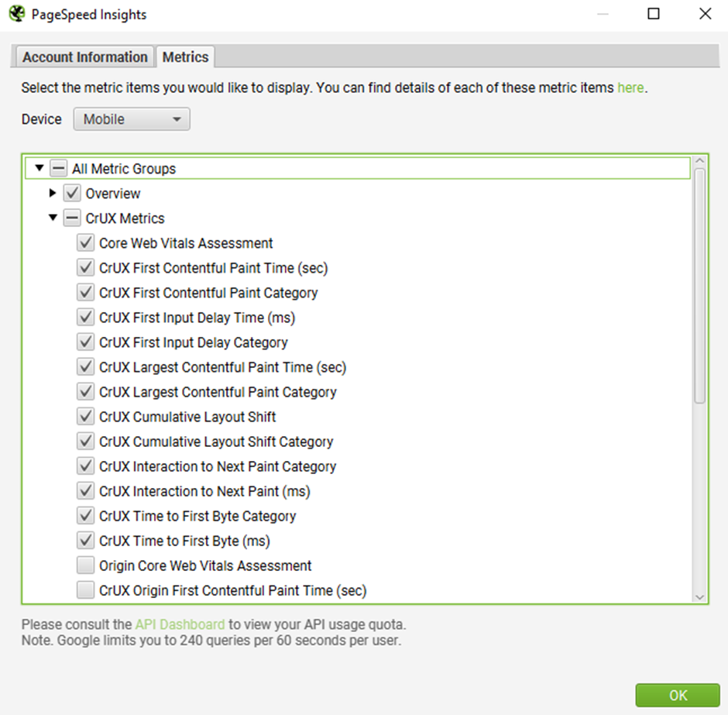Image resolution: width=728 pixels, height=715 pixels.
Task: Maximize the PageSpeed Insights window
Action: (653, 14)
